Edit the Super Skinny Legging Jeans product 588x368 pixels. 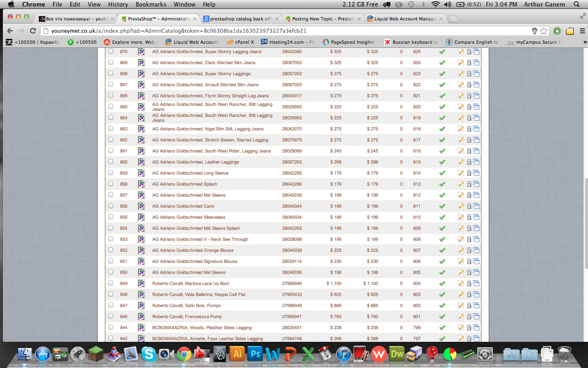click(x=461, y=52)
